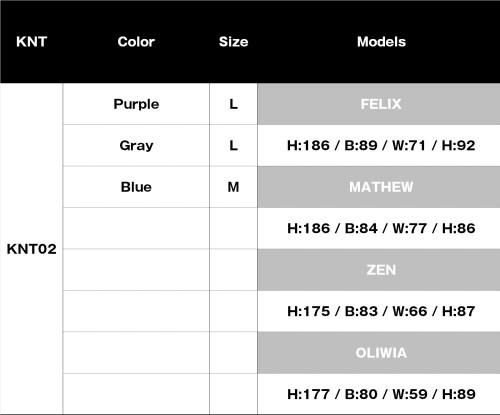Click the Size column header
Screen dimensions: 500x415
(233, 42)
